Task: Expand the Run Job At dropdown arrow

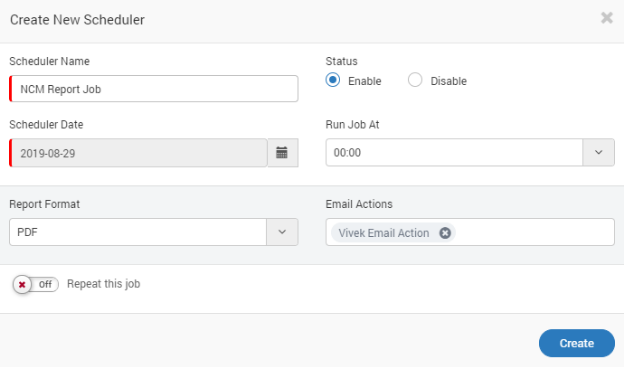Action: click(598, 152)
